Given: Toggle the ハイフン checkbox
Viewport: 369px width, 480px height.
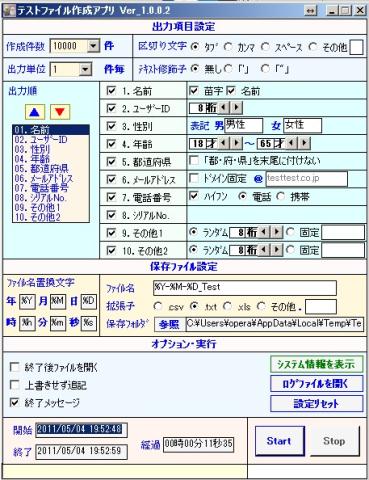Looking at the screenshot, I should (x=194, y=196).
